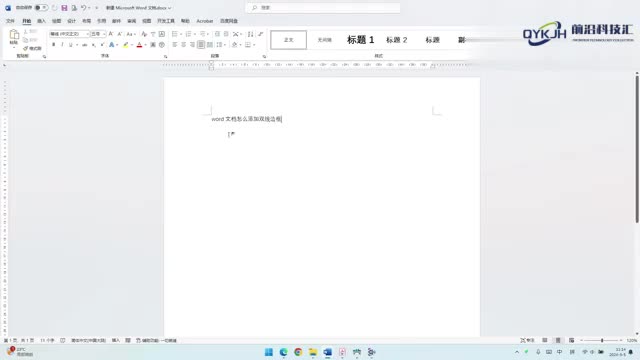Screen dimensions: 640x360
Task: Clear all formatting from the text
Action: (x=144, y=34)
